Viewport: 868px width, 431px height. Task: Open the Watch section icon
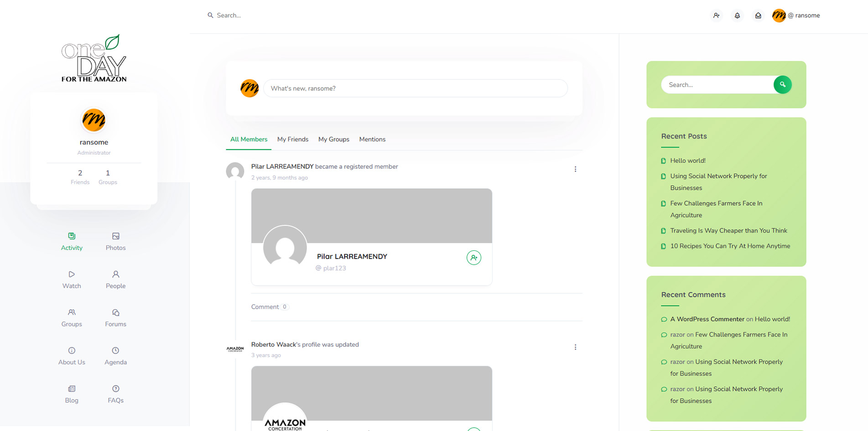[x=72, y=275]
